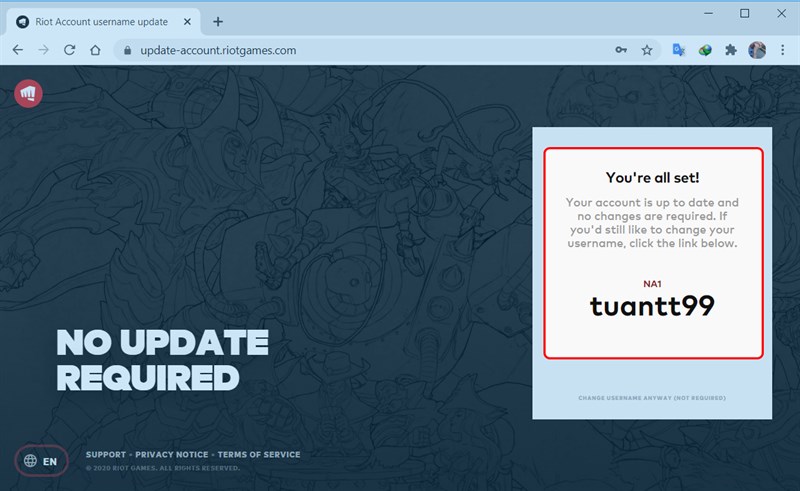Image resolution: width=800 pixels, height=491 pixels.
Task: Click the NA1 region label
Action: tap(652, 284)
